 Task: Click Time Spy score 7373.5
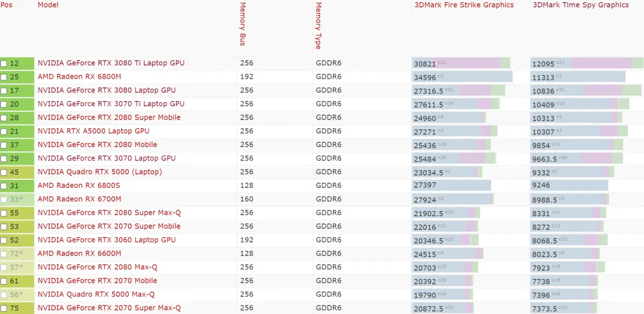pyautogui.click(x=545, y=308)
